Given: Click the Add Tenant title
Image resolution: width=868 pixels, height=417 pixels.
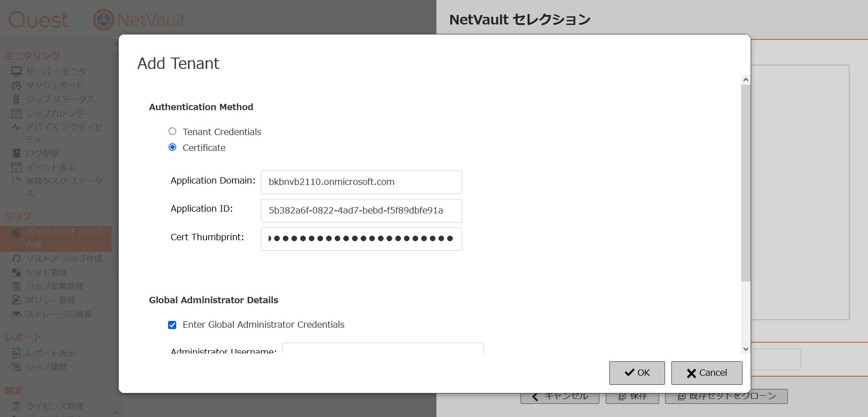Looking at the screenshot, I should click(178, 63).
